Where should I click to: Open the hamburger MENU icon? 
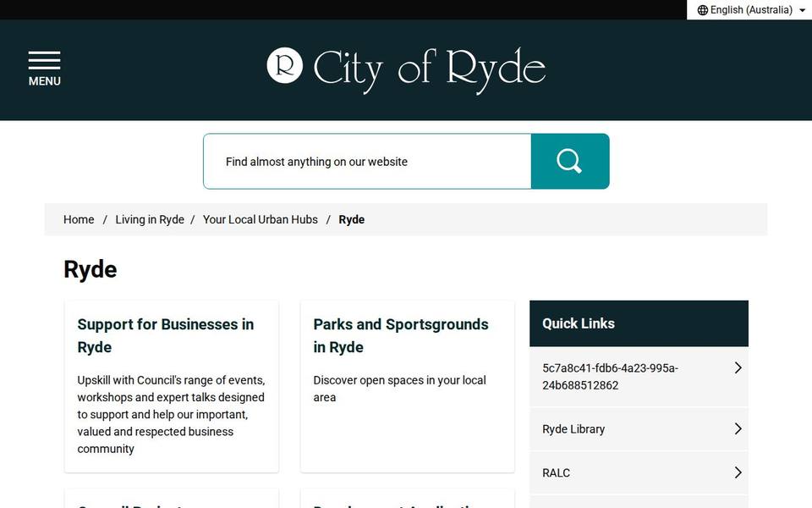click(x=45, y=69)
